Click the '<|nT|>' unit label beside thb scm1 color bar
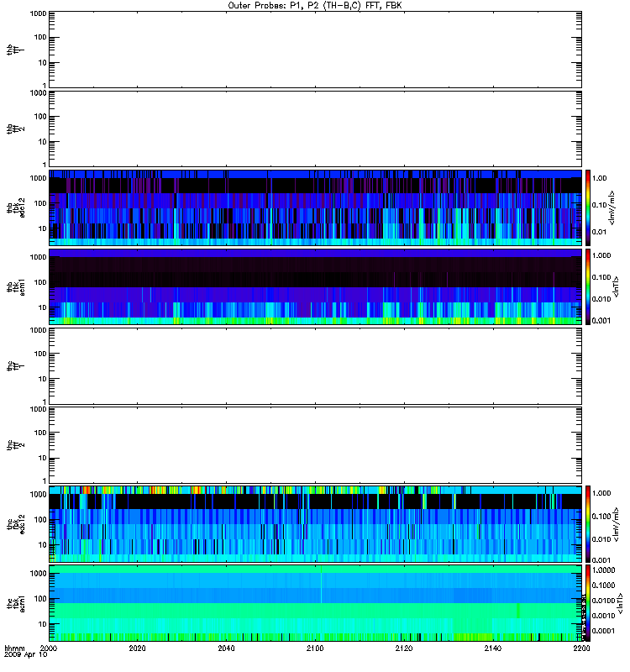This screenshot has width=630, height=672. point(616,286)
